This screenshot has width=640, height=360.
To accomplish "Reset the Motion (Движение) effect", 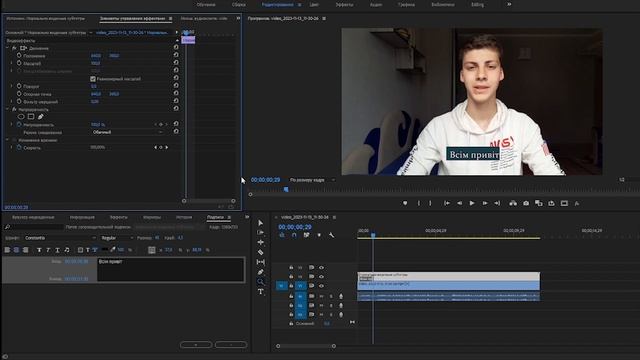I will tap(176, 47).
